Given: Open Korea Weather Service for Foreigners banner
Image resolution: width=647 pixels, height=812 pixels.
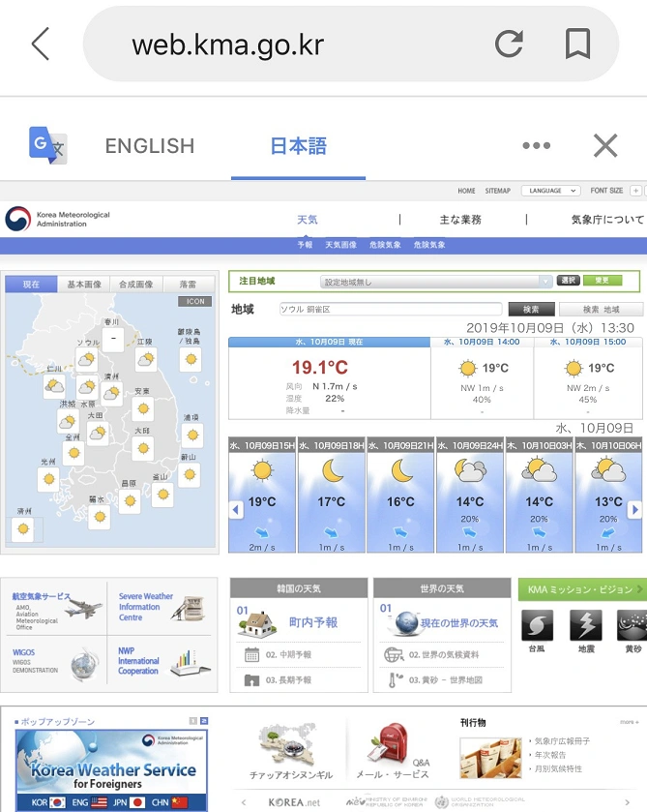Looking at the screenshot, I should (x=111, y=770).
